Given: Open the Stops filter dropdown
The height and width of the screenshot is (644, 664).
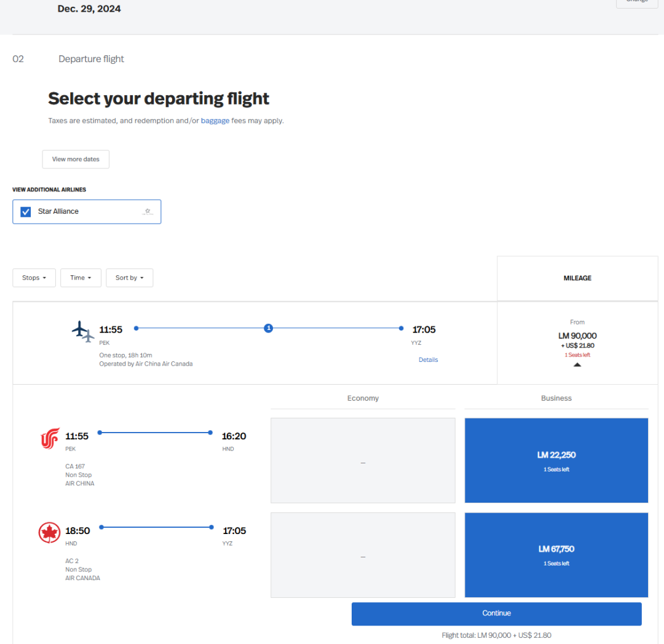Looking at the screenshot, I should click(x=34, y=278).
